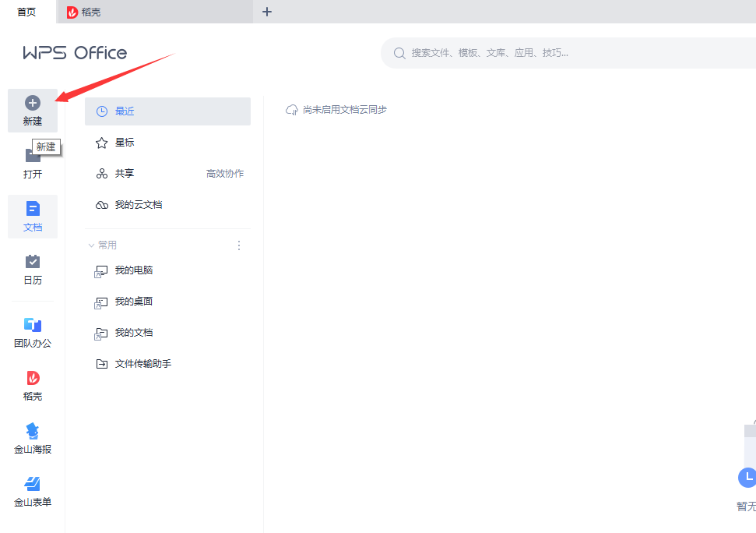Switch to the 首页 tab
This screenshot has width=756, height=533.
click(26, 12)
